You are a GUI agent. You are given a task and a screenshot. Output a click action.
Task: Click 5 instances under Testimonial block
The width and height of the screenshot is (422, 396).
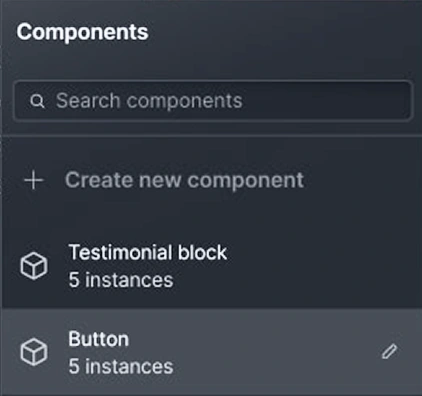click(x=121, y=280)
